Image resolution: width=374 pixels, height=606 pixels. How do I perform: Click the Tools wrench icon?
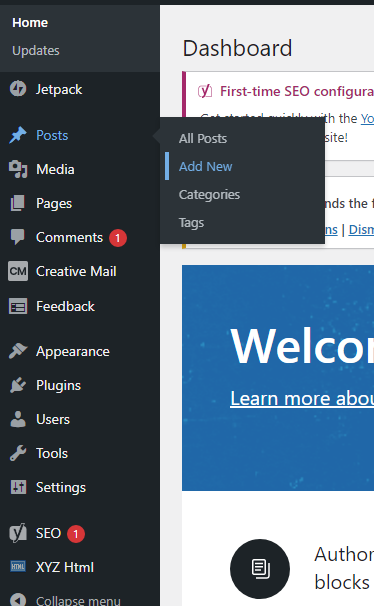pos(18,453)
